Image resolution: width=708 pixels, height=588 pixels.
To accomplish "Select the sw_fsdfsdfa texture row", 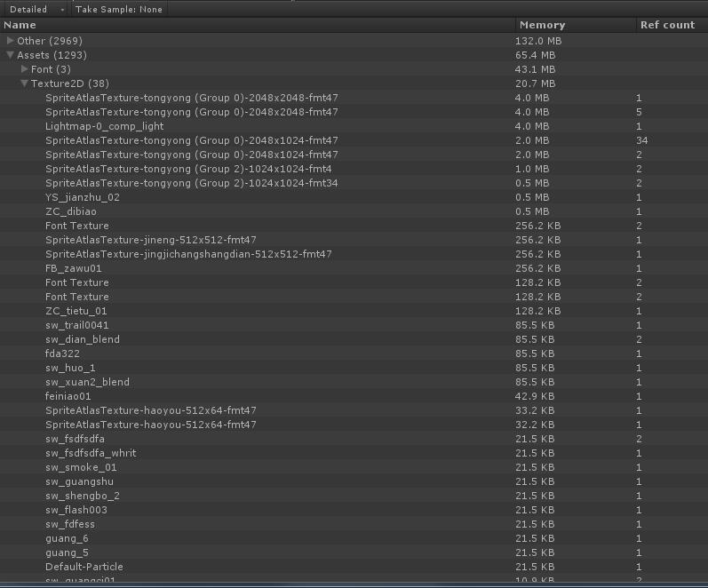I will coord(354,439).
